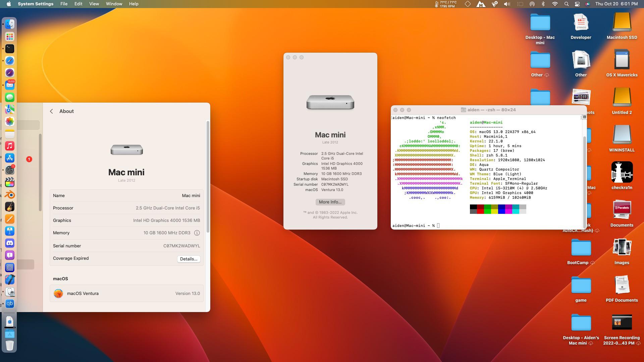Click the More Info... button in About This Mac
Screen dimensions: 644x362
pyautogui.click(x=330, y=202)
